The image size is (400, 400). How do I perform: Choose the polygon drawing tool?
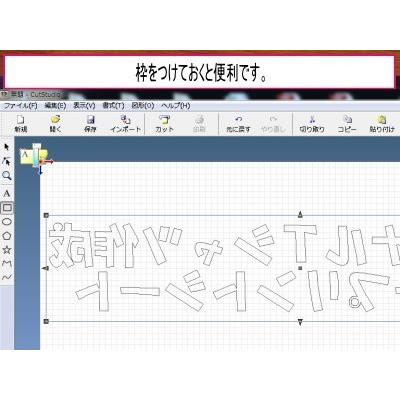[7, 236]
